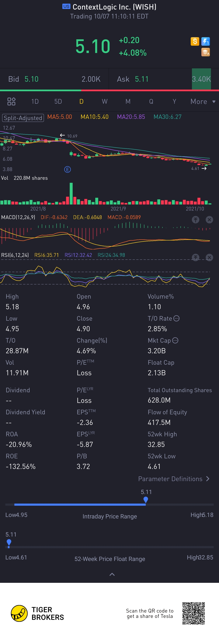Tap the info icon beside T/O Rate

(x=176, y=318)
